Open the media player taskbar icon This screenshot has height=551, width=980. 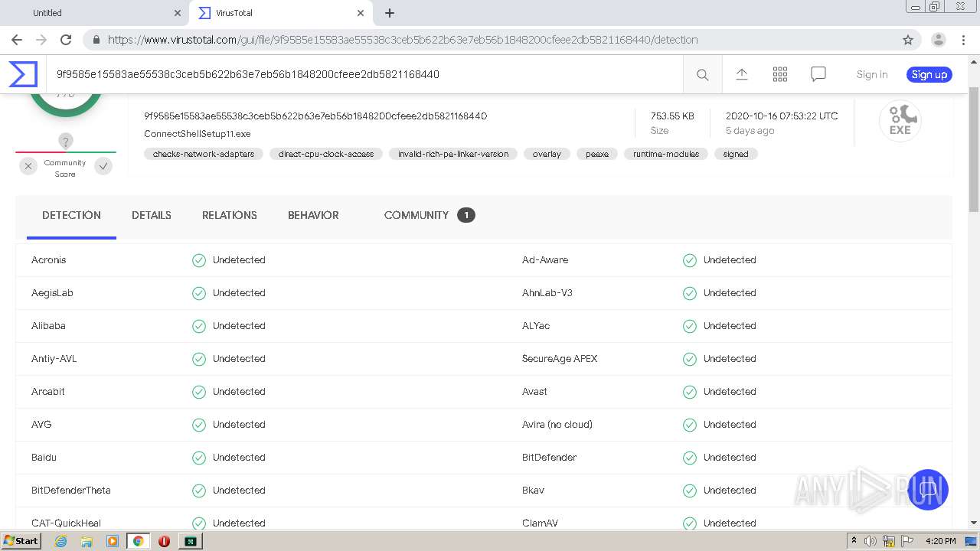point(113,541)
